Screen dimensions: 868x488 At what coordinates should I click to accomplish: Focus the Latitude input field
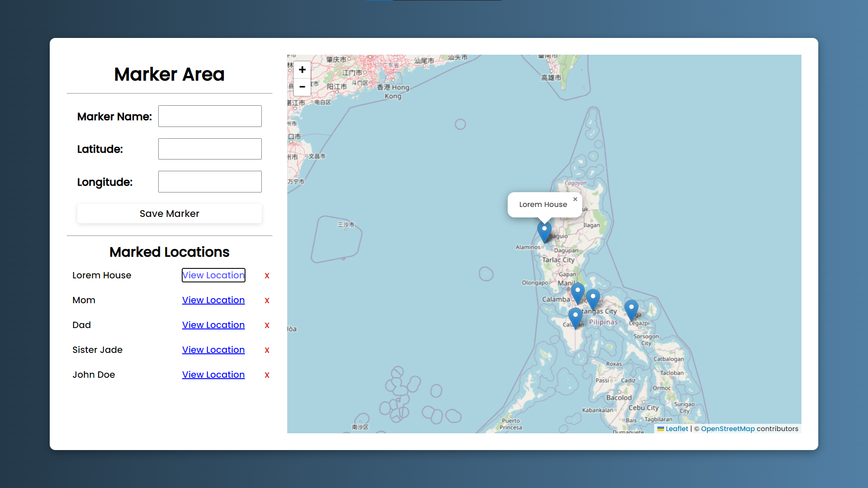click(210, 149)
